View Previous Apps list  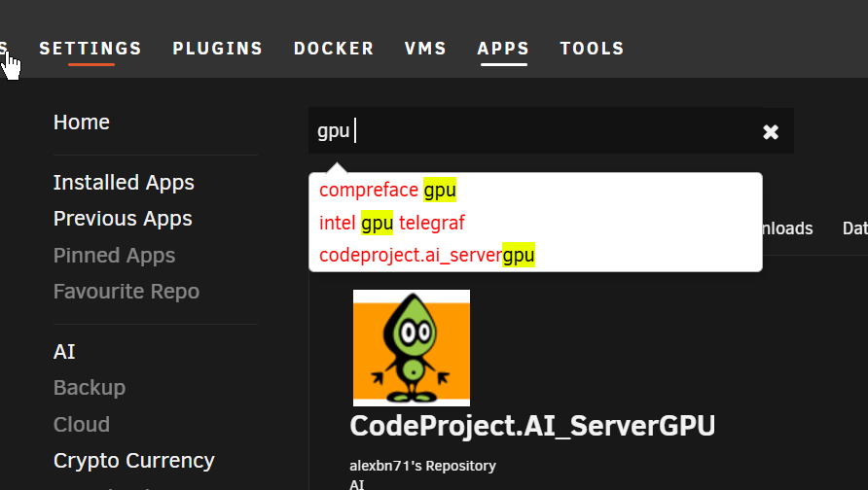click(x=123, y=219)
